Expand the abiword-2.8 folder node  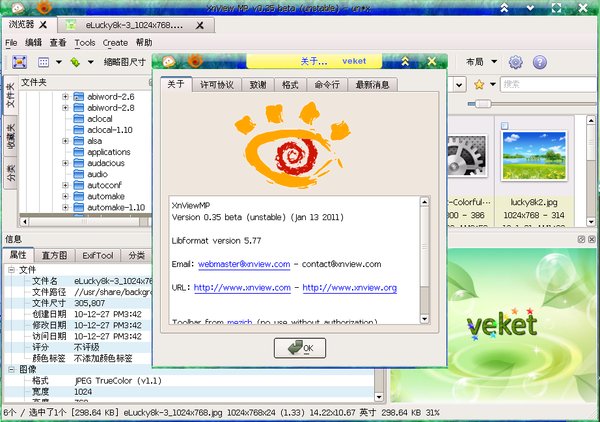coord(65,108)
